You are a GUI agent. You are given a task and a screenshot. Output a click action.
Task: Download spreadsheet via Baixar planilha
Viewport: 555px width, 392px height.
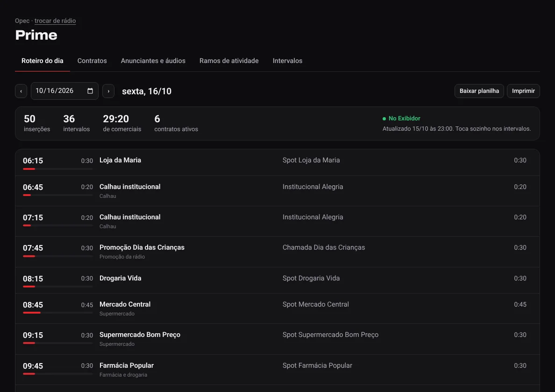click(479, 91)
